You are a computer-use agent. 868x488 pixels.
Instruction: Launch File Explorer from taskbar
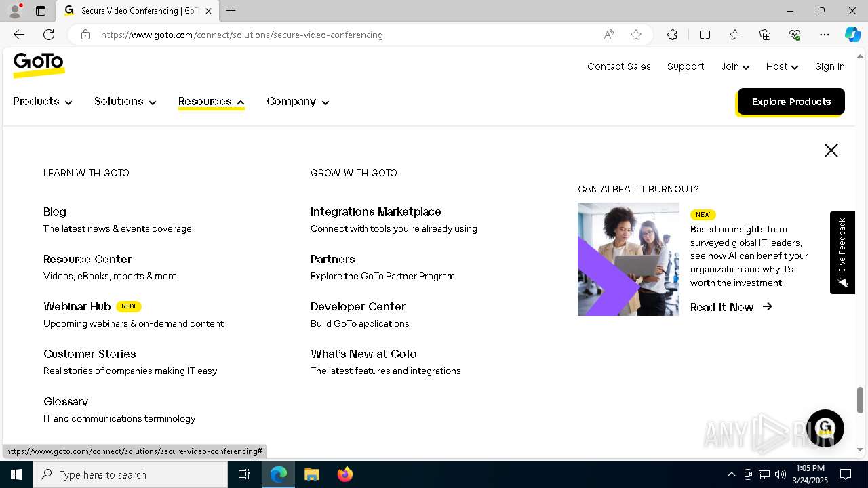[x=311, y=474]
